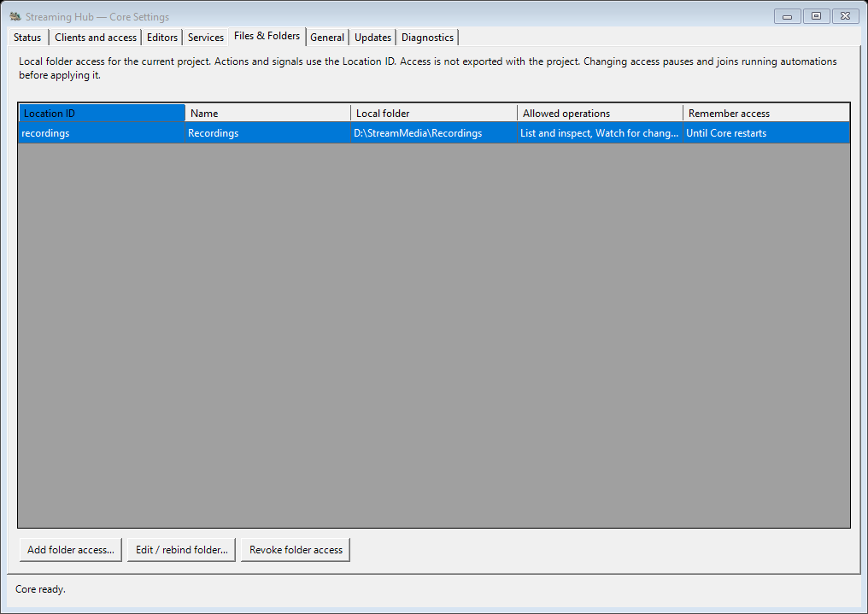Click the Allowed operations column header
The image size is (868, 614).
(600, 114)
